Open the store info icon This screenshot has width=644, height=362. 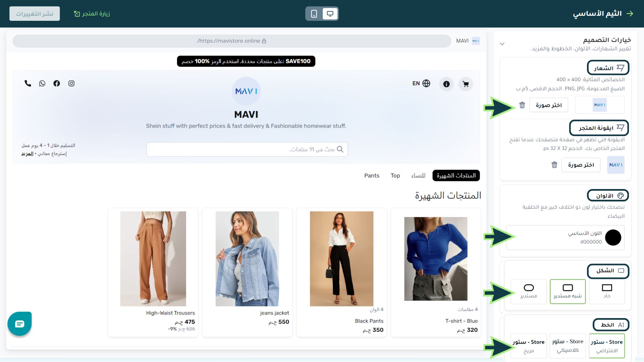[446, 84]
